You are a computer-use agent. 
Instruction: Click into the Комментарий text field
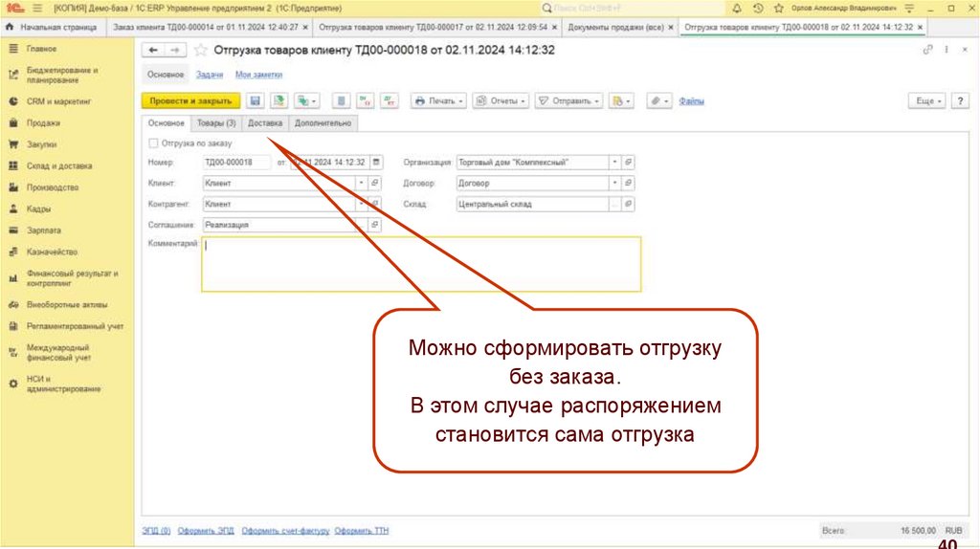click(420, 263)
